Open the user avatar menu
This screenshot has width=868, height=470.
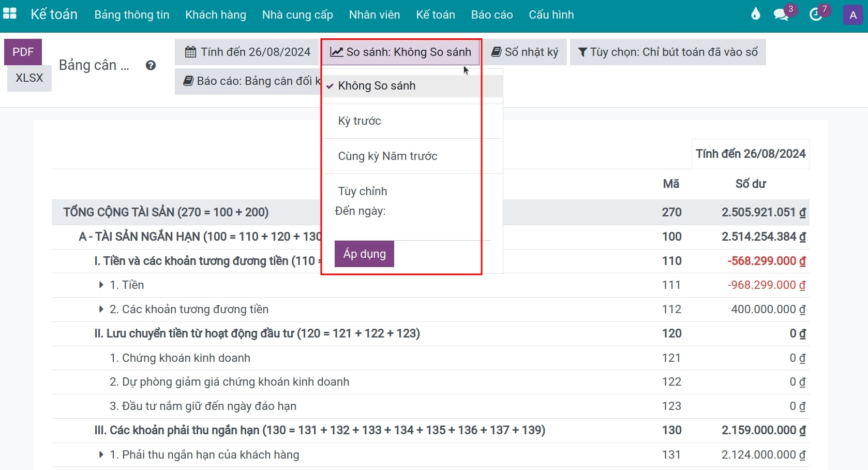(x=853, y=15)
